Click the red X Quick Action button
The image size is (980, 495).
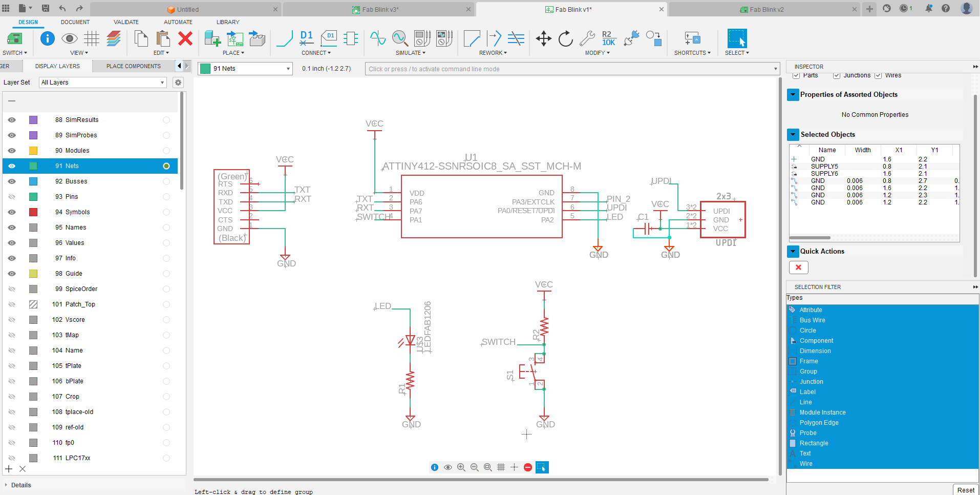tap(798, 267)
